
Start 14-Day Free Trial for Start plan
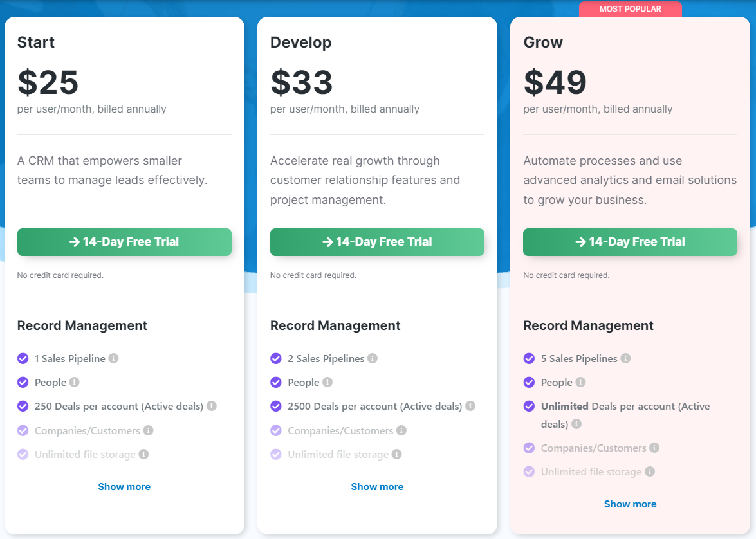pyautogui.click(x=124, y=242)
